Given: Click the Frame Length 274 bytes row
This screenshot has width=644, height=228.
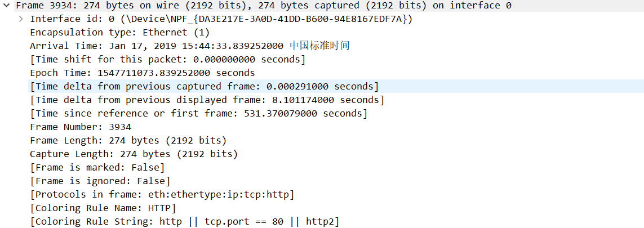Looking at the screenshot, I should [x=128, y=141].
